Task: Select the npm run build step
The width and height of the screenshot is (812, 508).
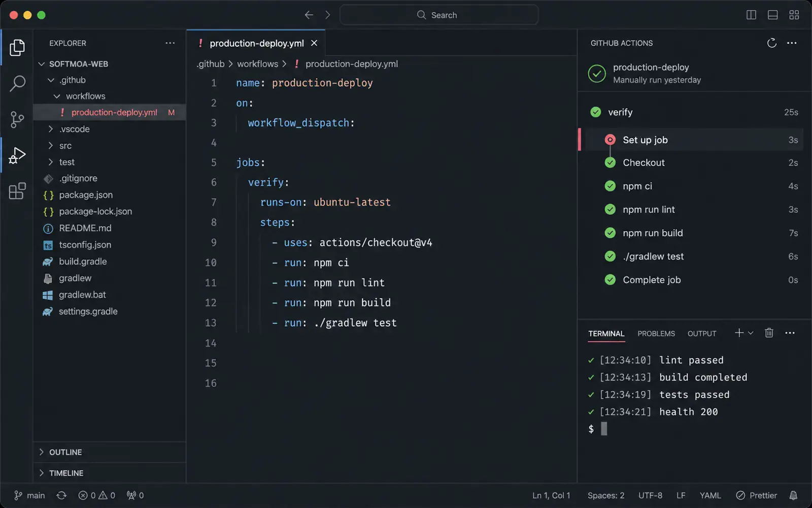Action: coord(695,233)
